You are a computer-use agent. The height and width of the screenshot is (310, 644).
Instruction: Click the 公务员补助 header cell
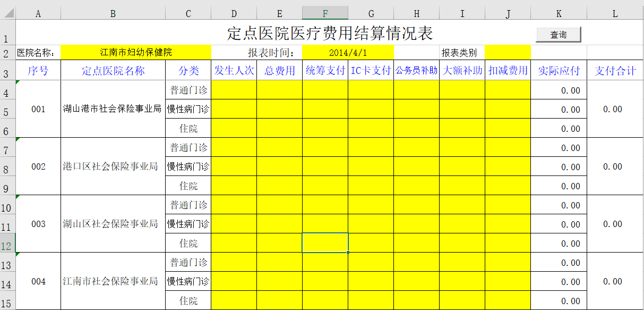417,70
